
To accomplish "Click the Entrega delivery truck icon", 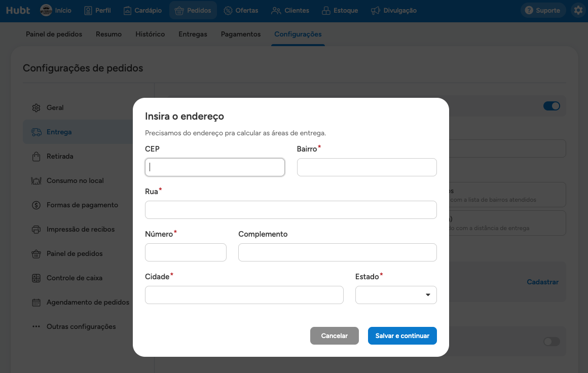I will [x=36, y=132].
